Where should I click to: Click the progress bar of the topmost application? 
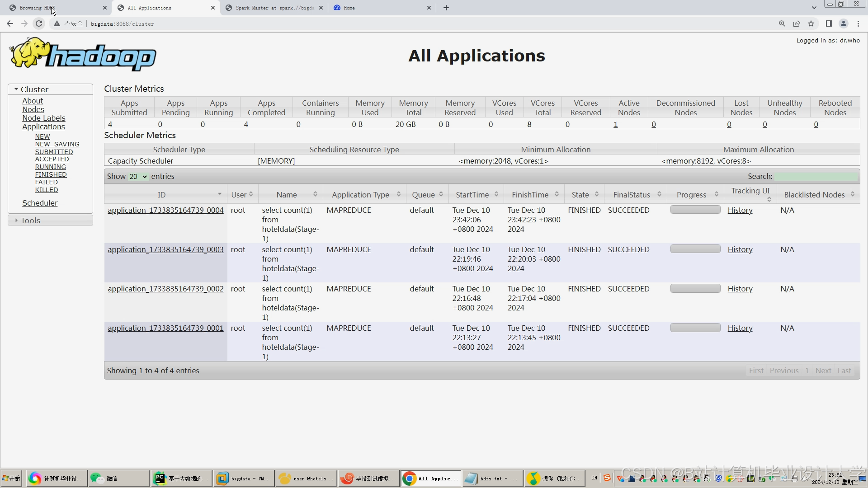[695, 209]
